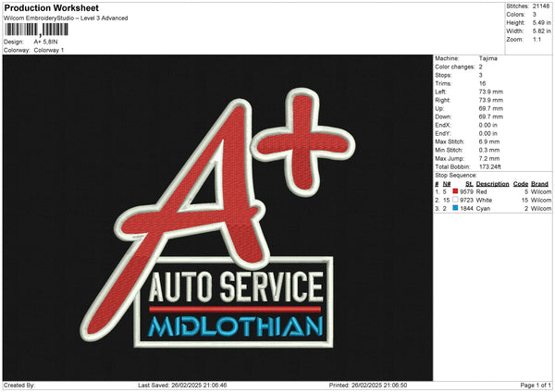Screen dimensions: 555x392
Task: Click the 'Cyan' description in row 3
Action: (483, 209)
